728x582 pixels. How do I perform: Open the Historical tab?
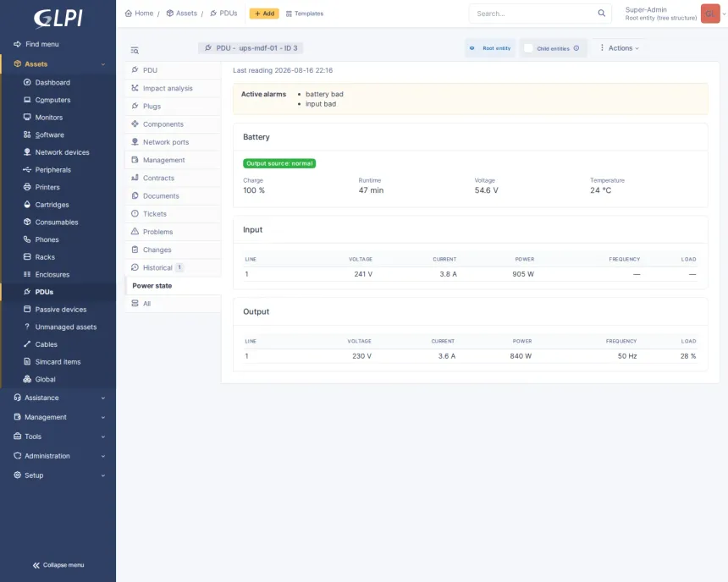(173, 268)
